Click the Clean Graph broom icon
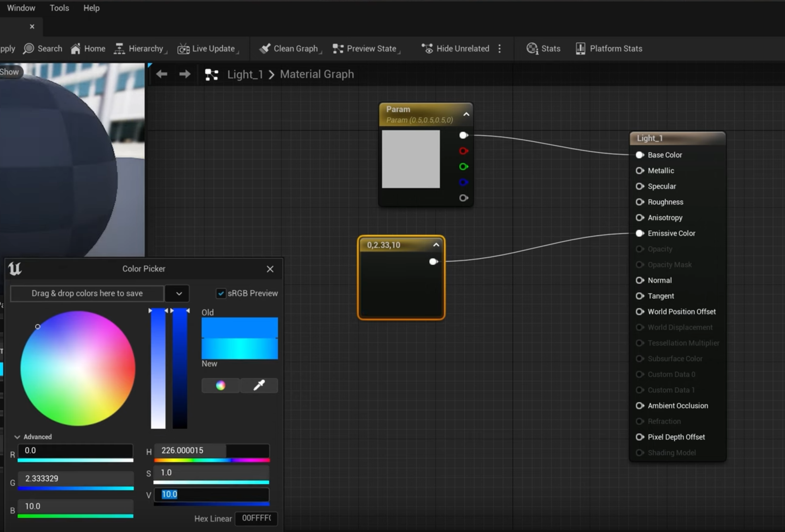The width and height of the screenshot is (785, 532). pos(265,49)
